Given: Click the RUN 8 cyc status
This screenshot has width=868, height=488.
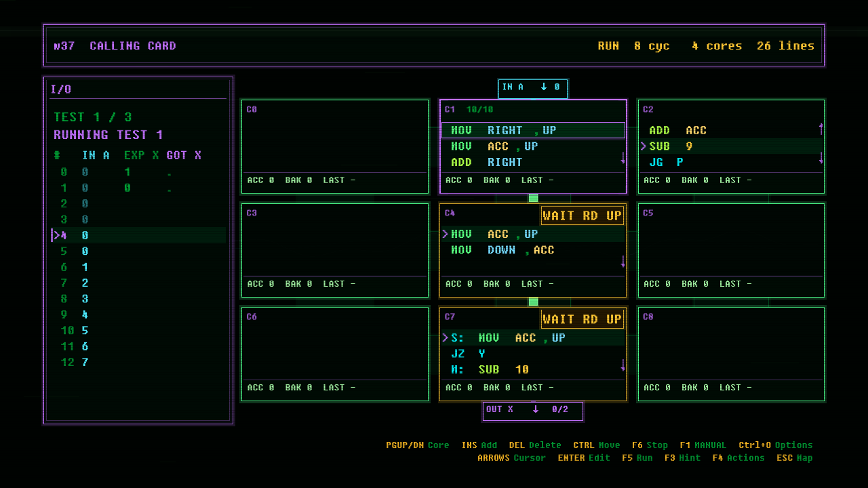Looking at the screenshot, I should coord(633,46).
